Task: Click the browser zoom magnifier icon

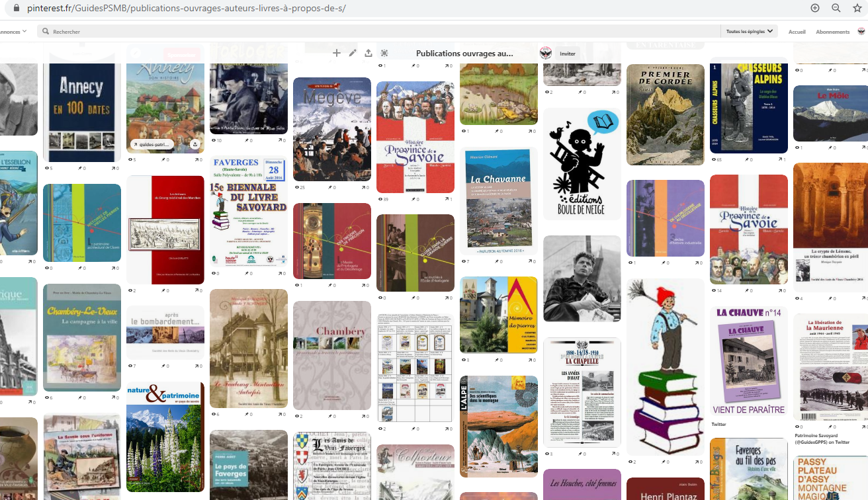Action: click(x=836, y=8)
